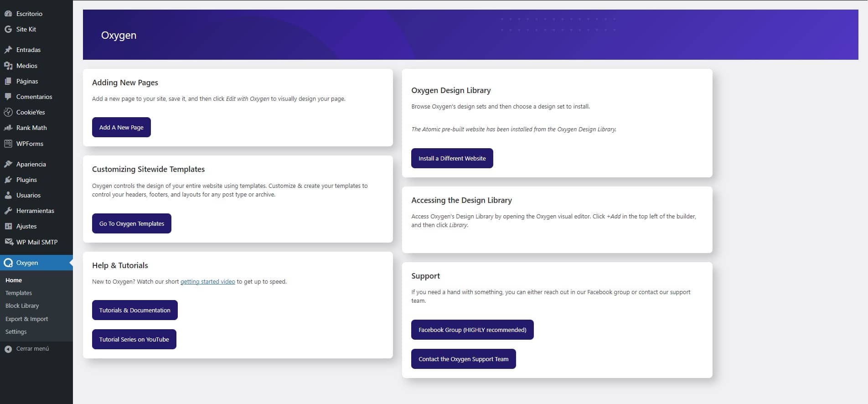Click the Apariencia paintbrush icon
Image resolution: width=868 pixels, height=404 pixels.
[x=8, y=164]
